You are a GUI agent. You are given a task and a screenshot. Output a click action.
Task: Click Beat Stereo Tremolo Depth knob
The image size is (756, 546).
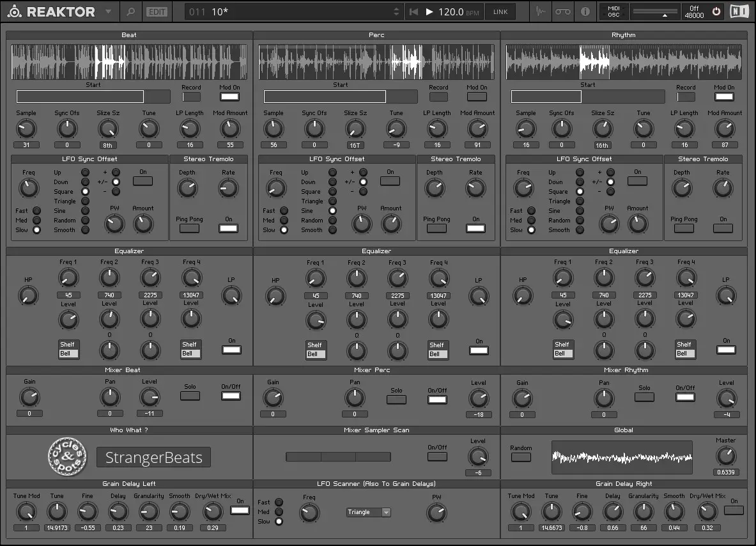pyautogui.click(x=187, y=188)
